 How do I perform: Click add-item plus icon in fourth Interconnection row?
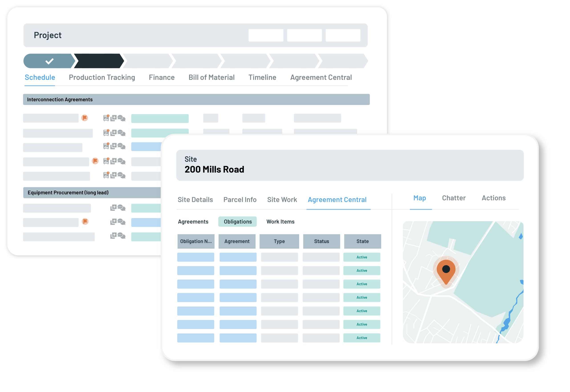point(114,161)
